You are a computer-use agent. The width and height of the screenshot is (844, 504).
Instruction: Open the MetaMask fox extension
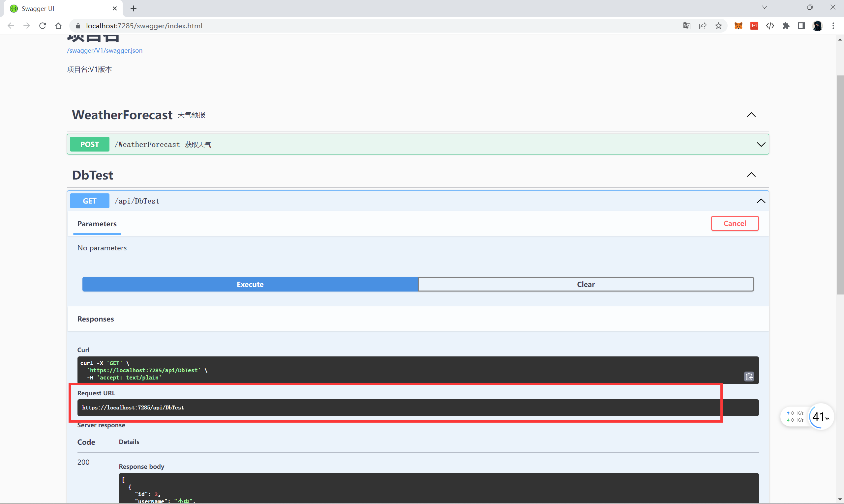point(738,26)
